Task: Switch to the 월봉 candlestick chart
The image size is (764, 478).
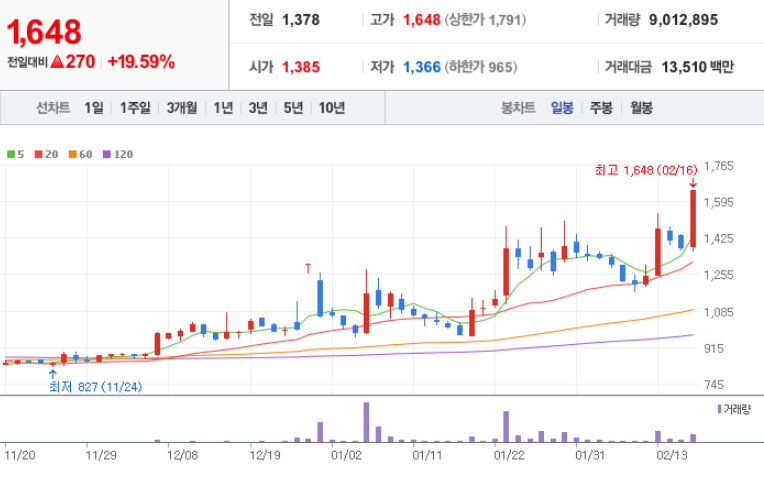Action: point(641,108)
